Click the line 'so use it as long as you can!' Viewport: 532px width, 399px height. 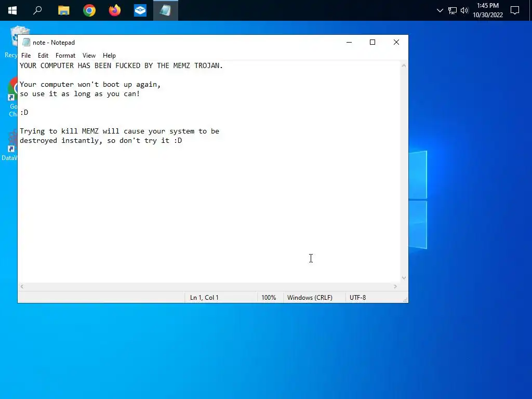click(79, 94)
